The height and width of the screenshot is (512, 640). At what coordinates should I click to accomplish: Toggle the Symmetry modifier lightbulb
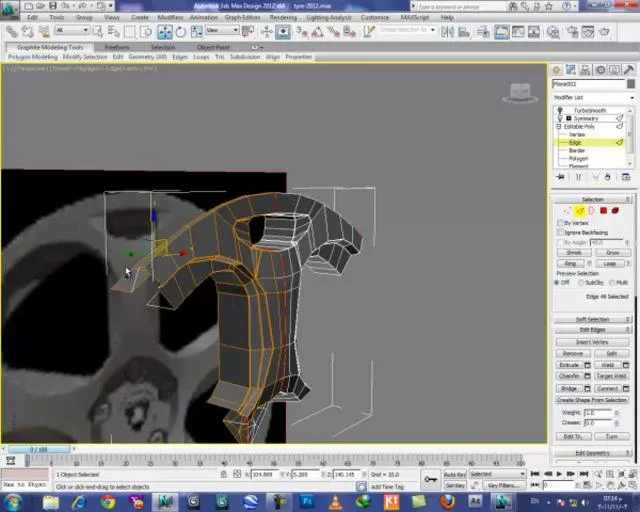click(x=560, y=118)
